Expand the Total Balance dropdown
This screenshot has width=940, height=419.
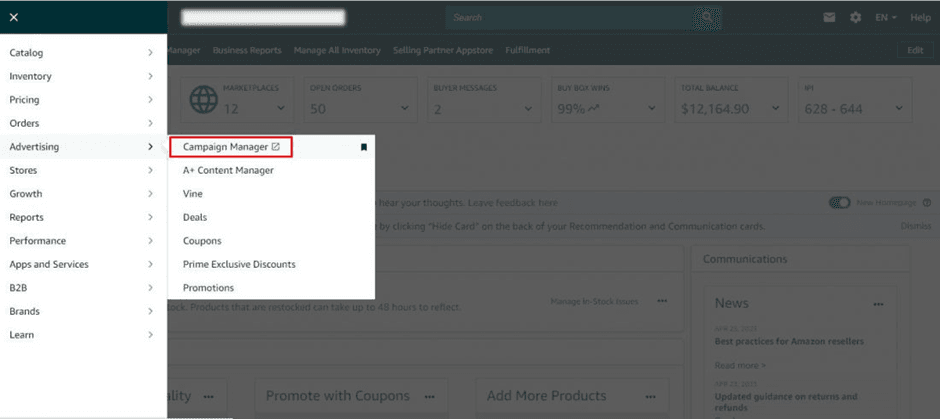click(x=775, y=108)
